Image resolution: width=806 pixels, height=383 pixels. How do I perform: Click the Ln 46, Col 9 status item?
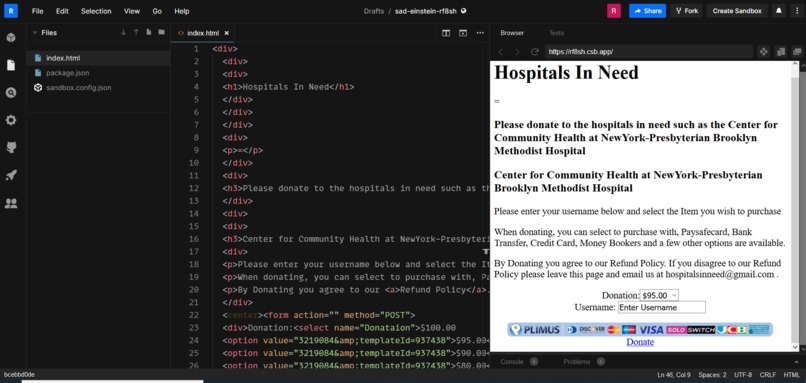click(674, 375)
